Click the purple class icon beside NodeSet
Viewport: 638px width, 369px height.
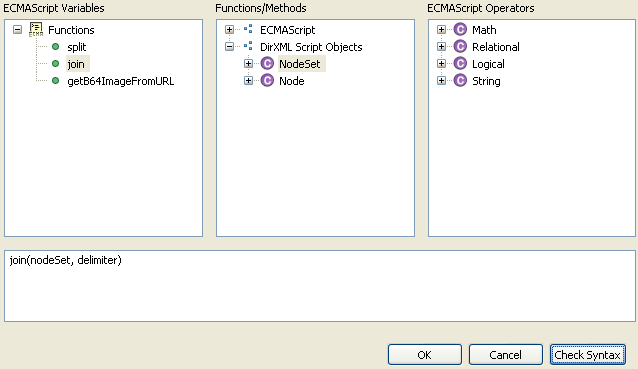[x=267, y=64]
